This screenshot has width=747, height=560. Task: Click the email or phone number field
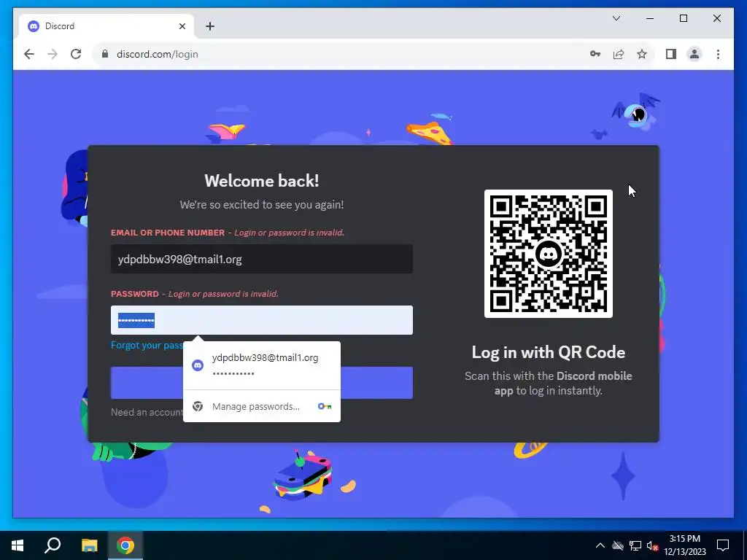pos(262,259)
